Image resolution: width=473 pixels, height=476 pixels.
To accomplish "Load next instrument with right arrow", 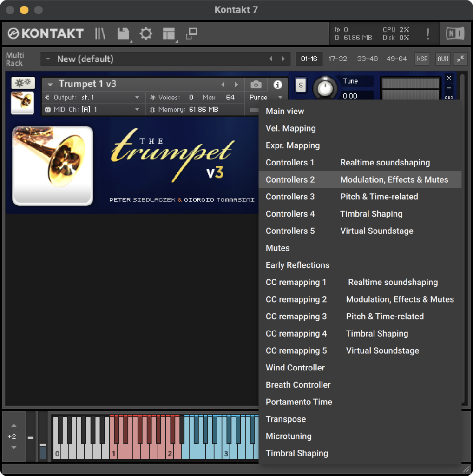I will (236, 85).
